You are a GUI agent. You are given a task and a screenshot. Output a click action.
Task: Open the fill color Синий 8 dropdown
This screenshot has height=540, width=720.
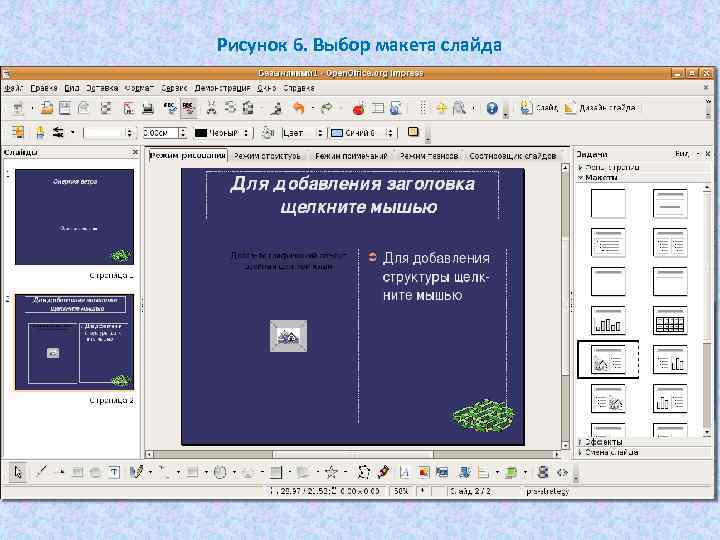[362, 133]
